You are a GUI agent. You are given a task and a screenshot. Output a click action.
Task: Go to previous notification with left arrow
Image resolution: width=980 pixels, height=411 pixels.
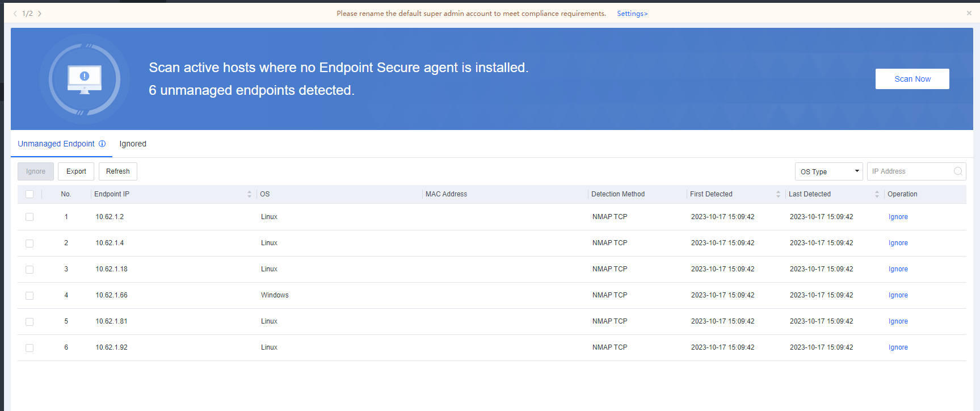[15, 14]
